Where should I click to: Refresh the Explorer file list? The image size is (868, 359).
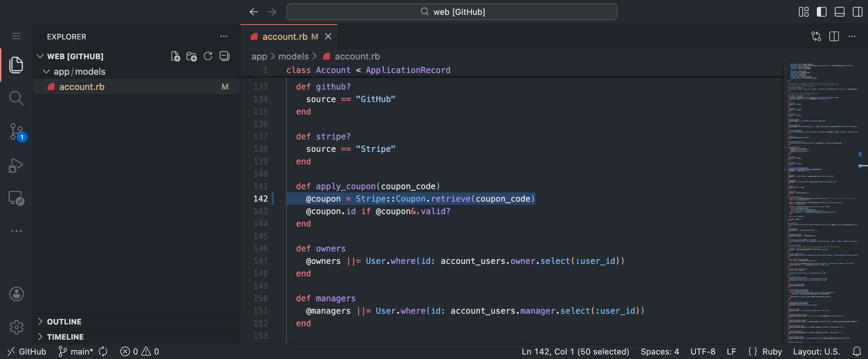[x=208, y=56]
